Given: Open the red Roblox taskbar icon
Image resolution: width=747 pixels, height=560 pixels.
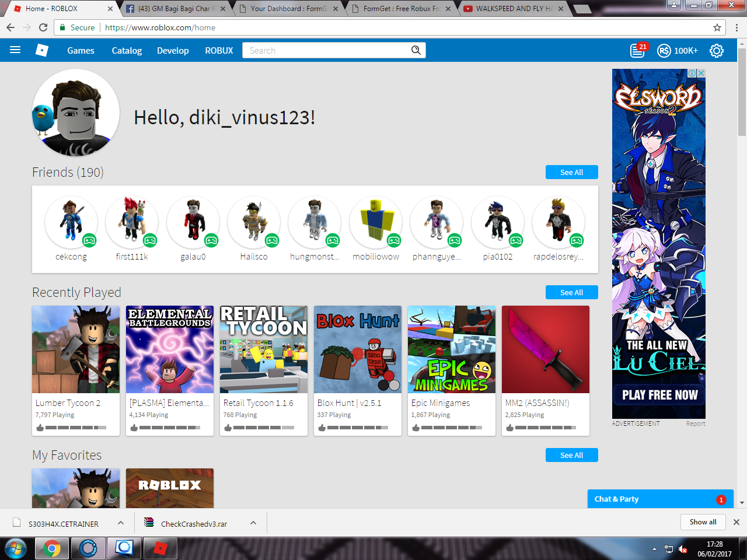Looking at the screenshot, I should tap(160, 549).
